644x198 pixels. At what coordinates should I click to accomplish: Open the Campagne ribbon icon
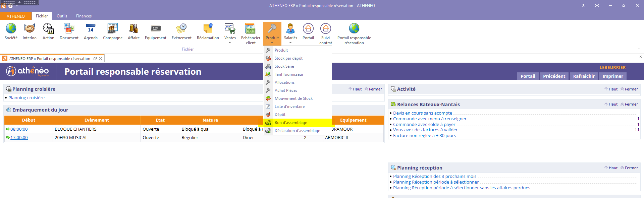tap(113, 32)
